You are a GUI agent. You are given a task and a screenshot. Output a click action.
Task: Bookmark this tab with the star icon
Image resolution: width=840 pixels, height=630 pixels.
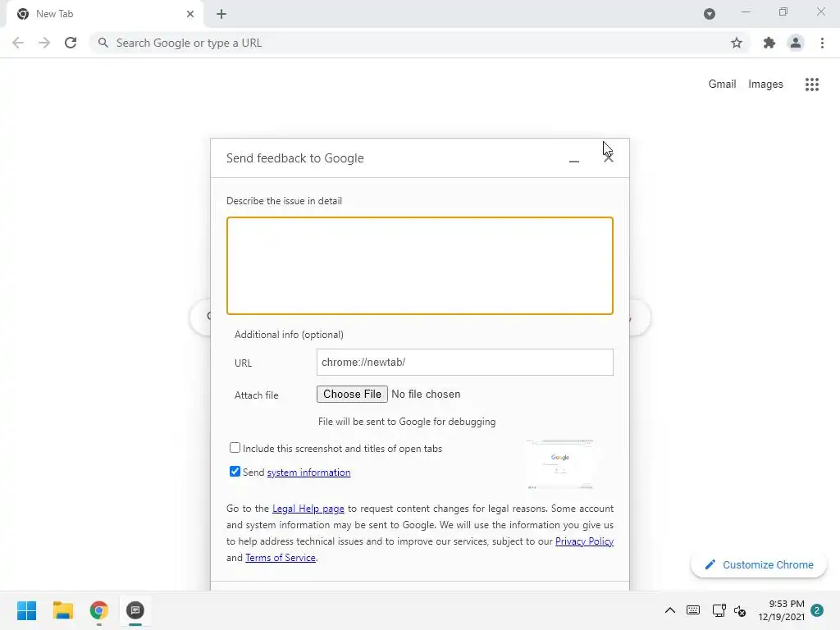pyautogui.click(x=737, y=43)
